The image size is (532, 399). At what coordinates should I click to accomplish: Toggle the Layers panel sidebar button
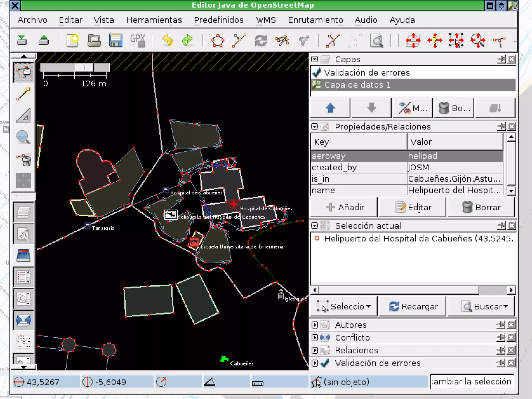click(23, 213)
